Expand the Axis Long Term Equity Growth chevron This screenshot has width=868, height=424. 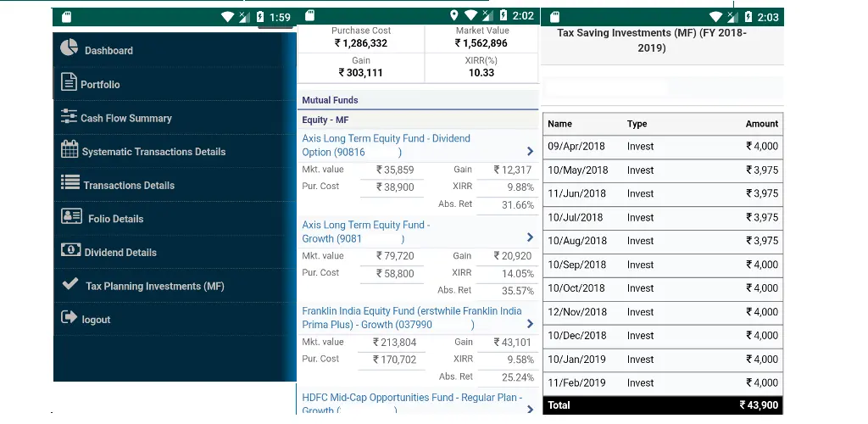click(530, 237)
